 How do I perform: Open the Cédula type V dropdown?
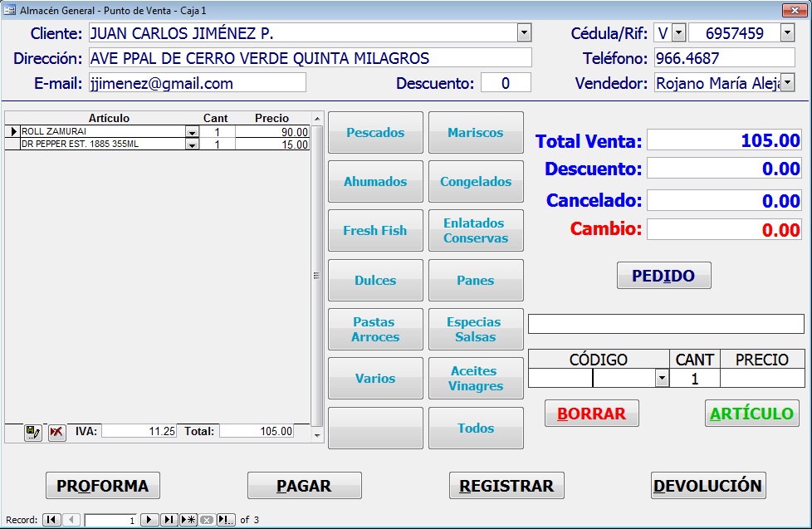[678, 33]
